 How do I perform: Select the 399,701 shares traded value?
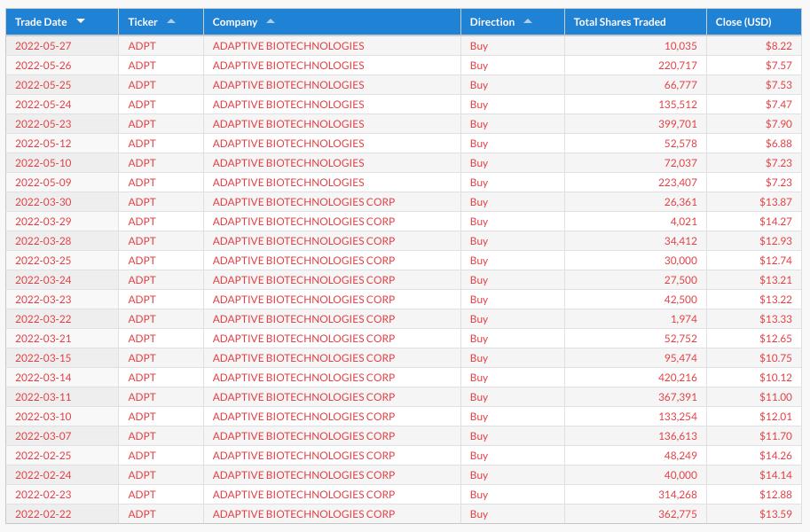tap(677, 124)
